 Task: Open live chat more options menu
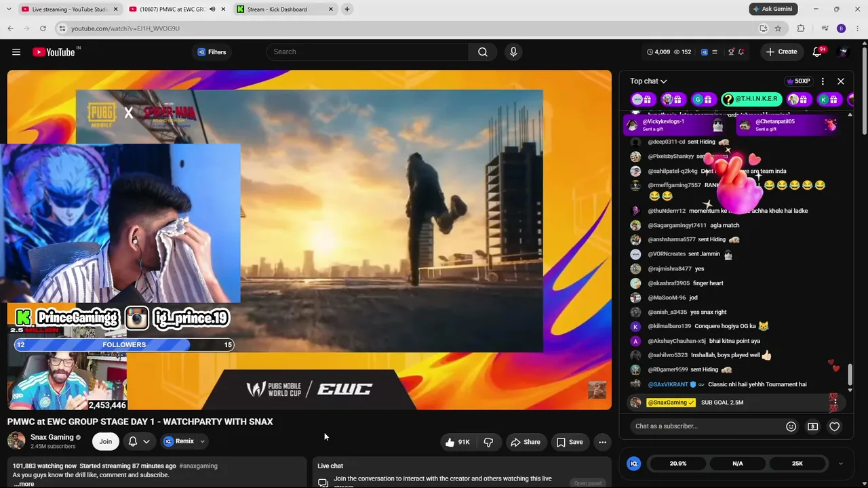(823, 81)
